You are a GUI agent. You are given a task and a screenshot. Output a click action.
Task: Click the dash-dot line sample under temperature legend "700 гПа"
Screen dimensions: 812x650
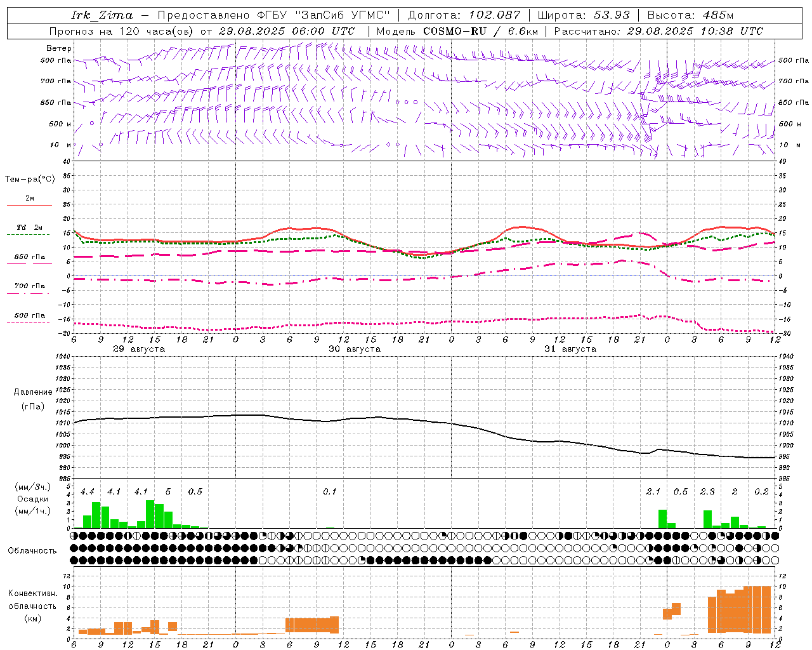coord(29,293)
